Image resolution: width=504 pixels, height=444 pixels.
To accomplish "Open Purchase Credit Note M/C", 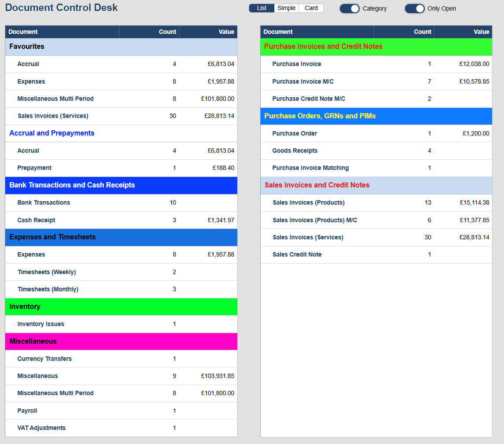I will click(309, 99).
